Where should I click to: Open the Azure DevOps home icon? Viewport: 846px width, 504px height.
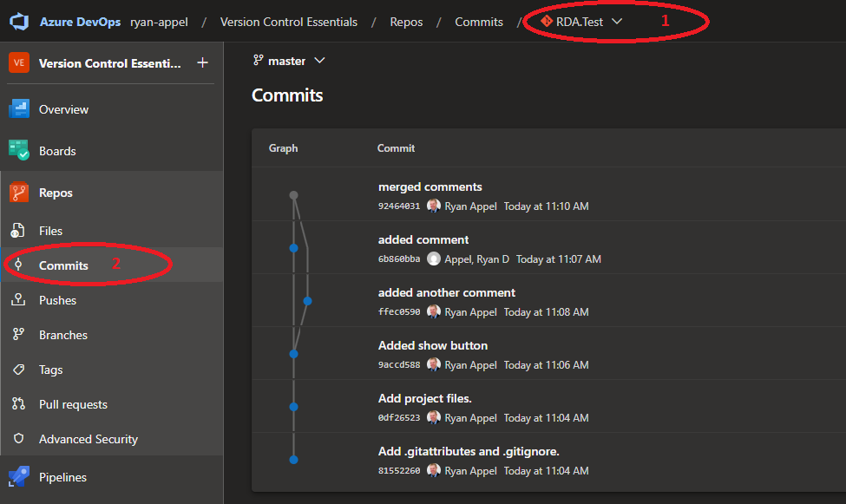(17, 21)
